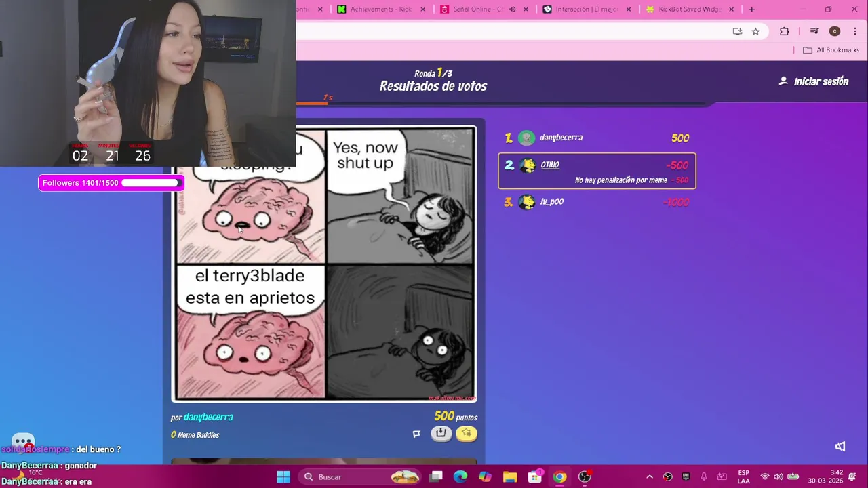
Task: Open the volume tray icon
Action: pos(778,476)
